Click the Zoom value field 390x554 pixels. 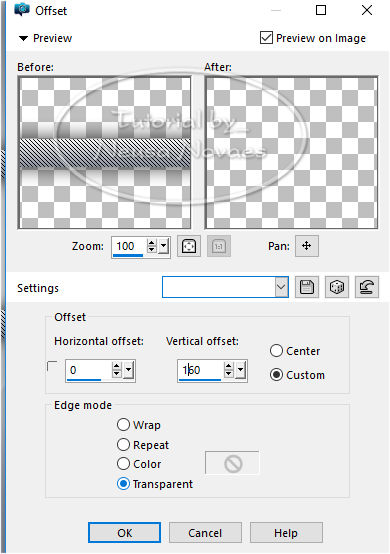click(129, 246)
